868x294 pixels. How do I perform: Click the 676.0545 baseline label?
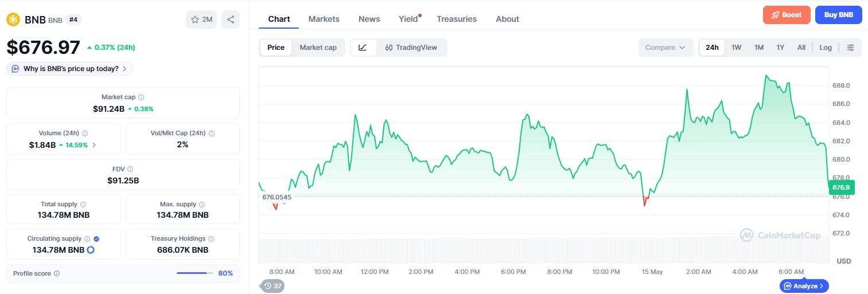(277, 197)
